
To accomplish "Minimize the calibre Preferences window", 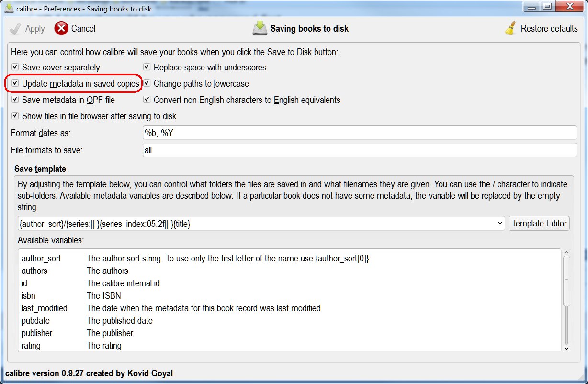I will (531, 7).
